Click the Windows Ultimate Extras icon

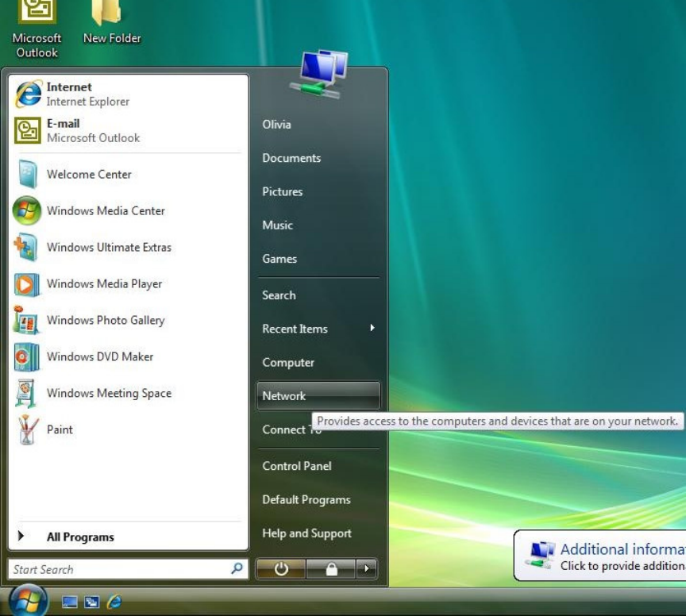25,247
